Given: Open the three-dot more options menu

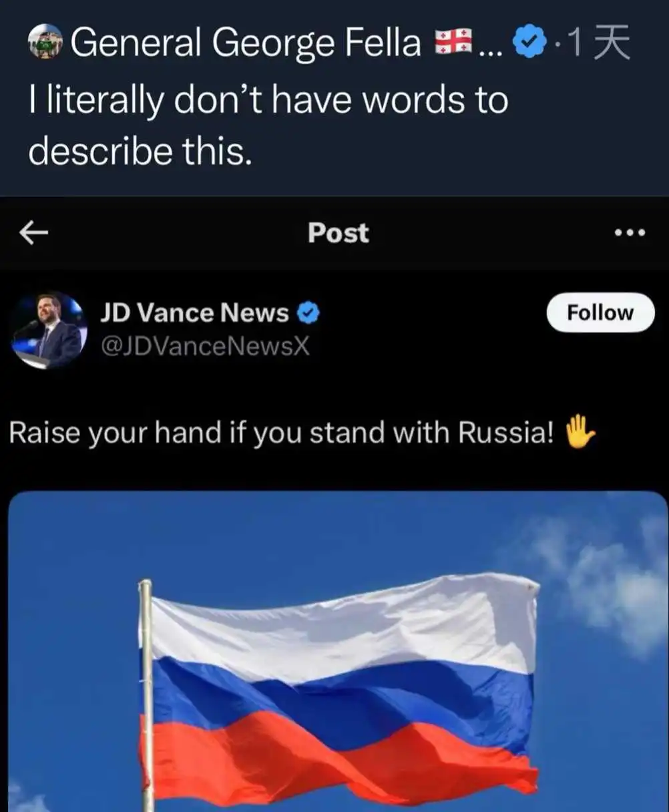Looking at the screenshot, I should click(x=630, y=233).
